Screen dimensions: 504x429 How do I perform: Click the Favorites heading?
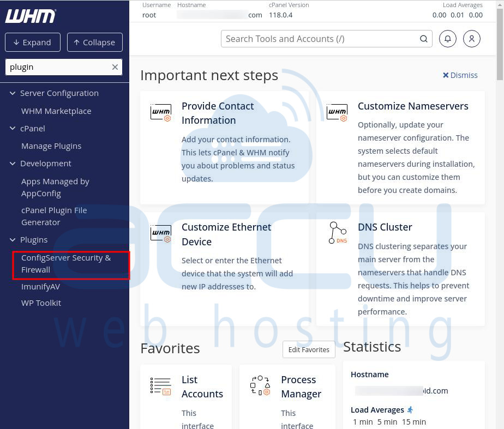point(170,348)
